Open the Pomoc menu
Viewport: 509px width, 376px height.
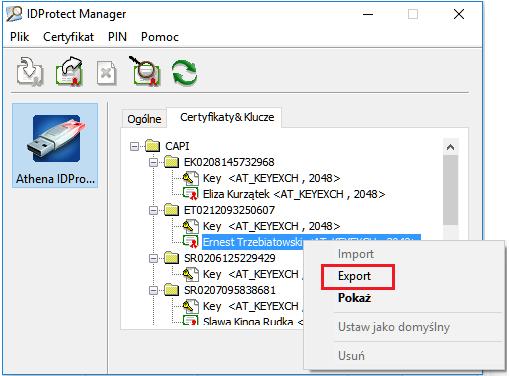(160, 37)
